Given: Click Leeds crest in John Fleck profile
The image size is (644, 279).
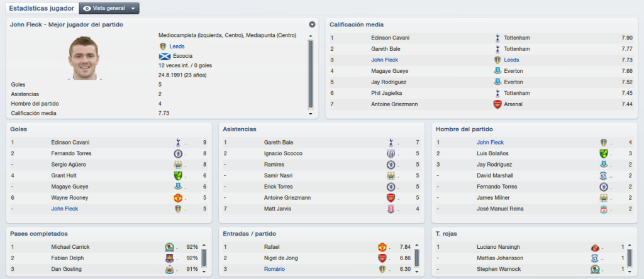Looking at the screenshot, I should (x=163, y=46).
